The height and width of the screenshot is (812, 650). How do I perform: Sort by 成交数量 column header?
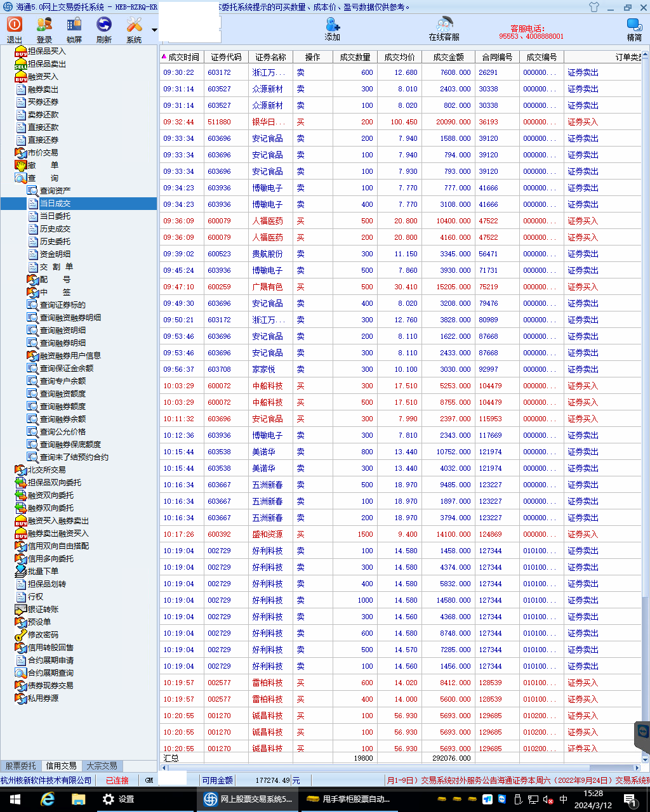point(355,57)
